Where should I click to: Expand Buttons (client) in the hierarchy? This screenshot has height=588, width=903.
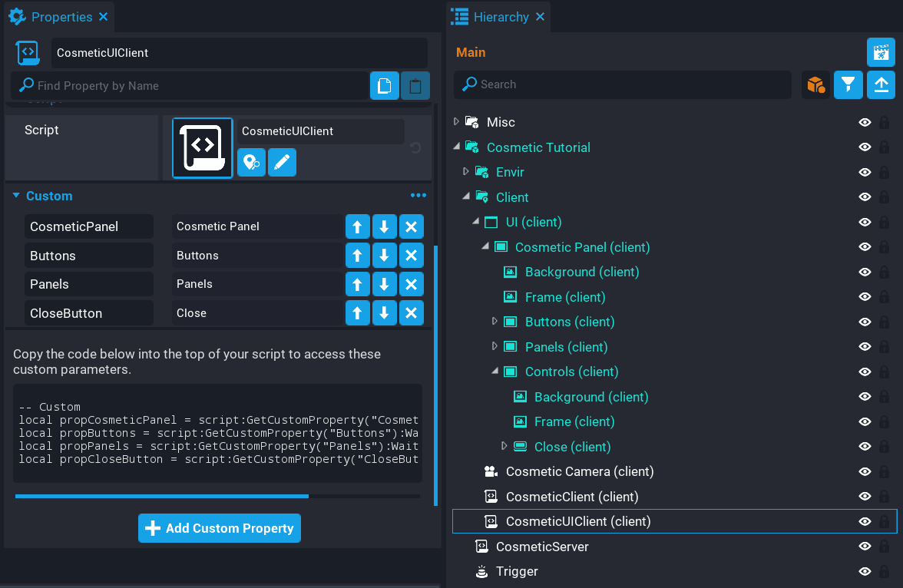496,322
